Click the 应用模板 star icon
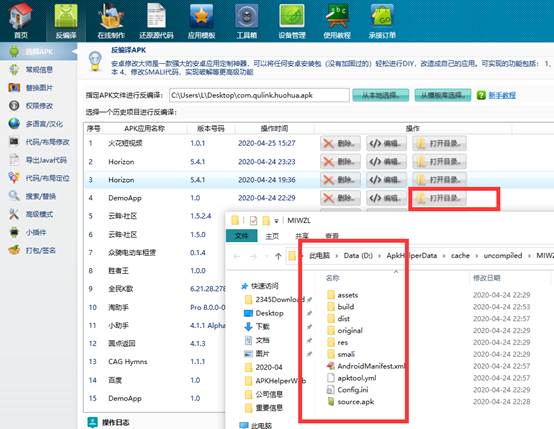Image resolution: width=554 pixels, height=429 pixels. pyautogui.click(x=201, y=20)
